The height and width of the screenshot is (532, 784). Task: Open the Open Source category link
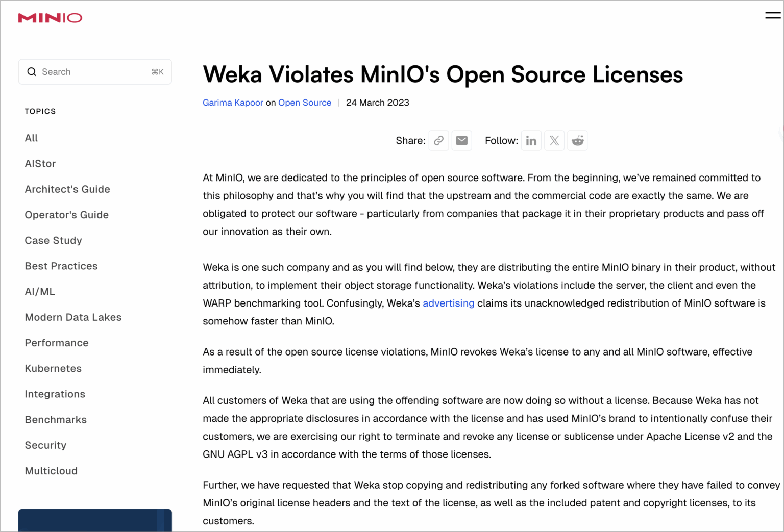[305, 103]
